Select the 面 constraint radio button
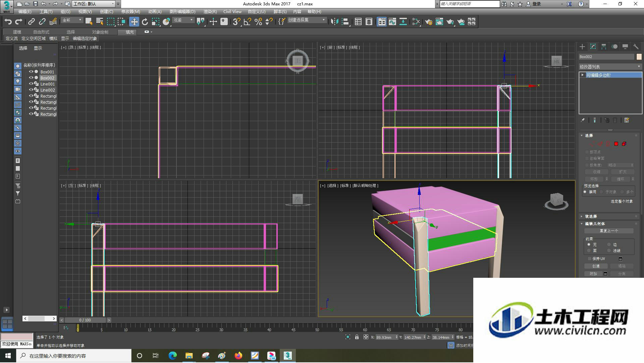The height and width of the screenshot is (363, 644). 589,251
